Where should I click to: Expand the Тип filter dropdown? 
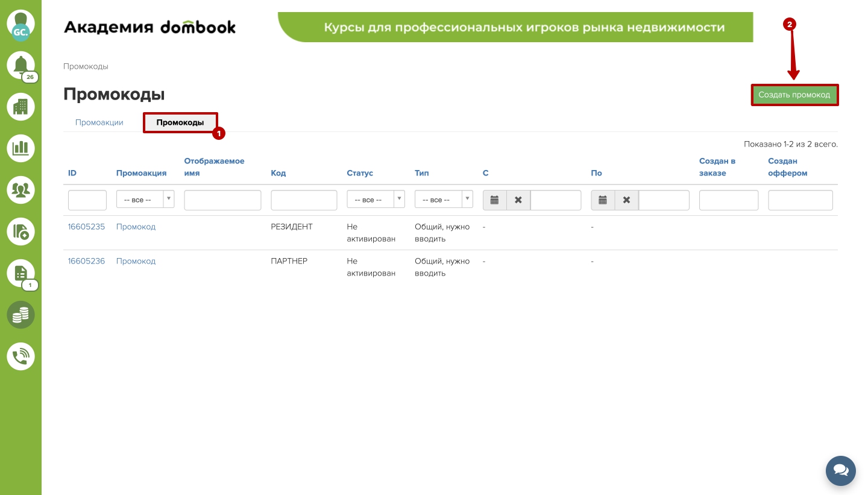(444, 200)
